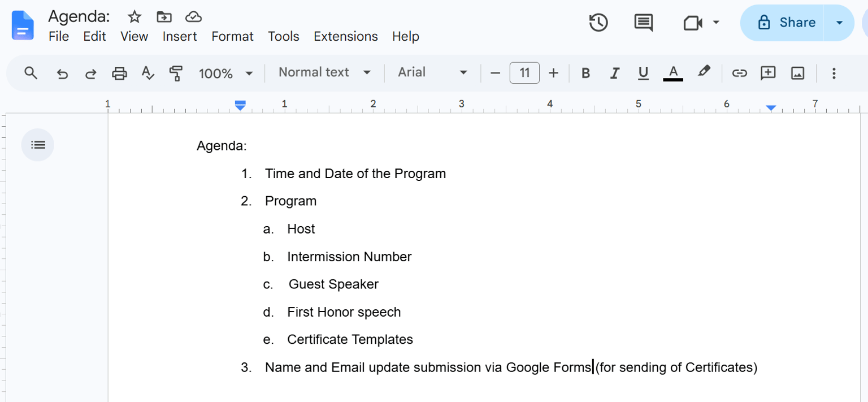Increase the font size
The width and height of the screenshot is (868, 402).
[x=554, y=73]
